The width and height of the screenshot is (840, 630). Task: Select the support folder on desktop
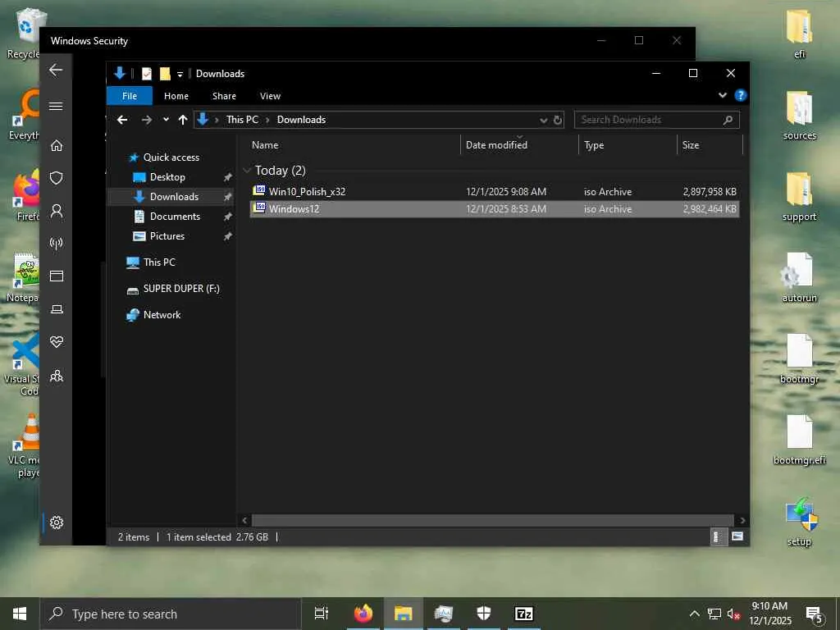pyautogui.click(x=799, y=197)
